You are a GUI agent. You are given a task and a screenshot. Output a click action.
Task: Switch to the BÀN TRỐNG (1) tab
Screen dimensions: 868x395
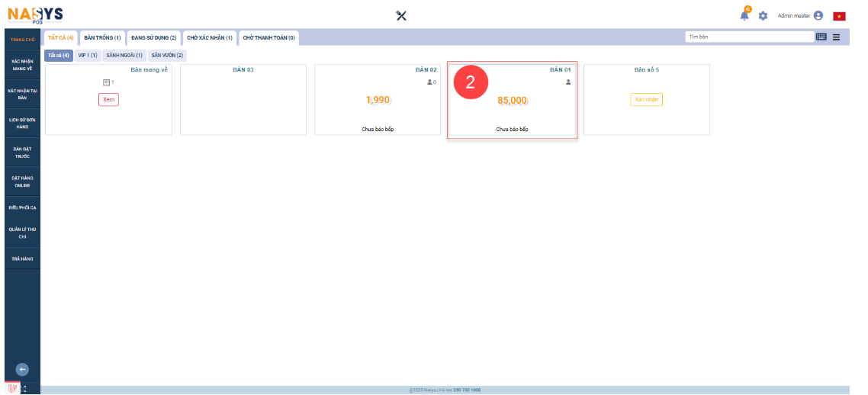[102, 37]
